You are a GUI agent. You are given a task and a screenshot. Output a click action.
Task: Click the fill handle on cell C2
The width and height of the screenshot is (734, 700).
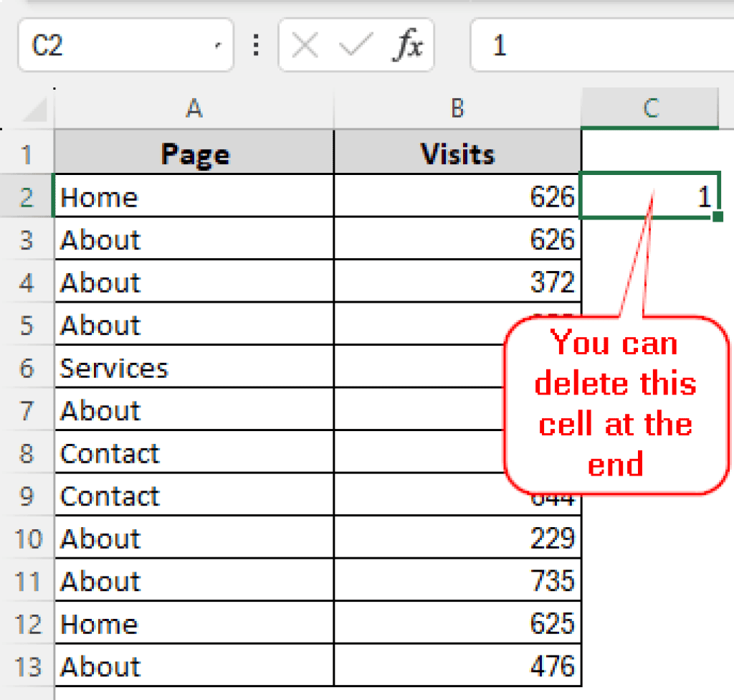[x=717, y=217]
